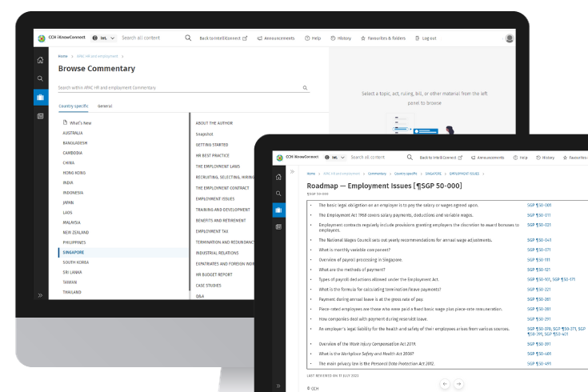Go to previous page using the left arrow button
The image size is (588, 392).
point(445,384)
